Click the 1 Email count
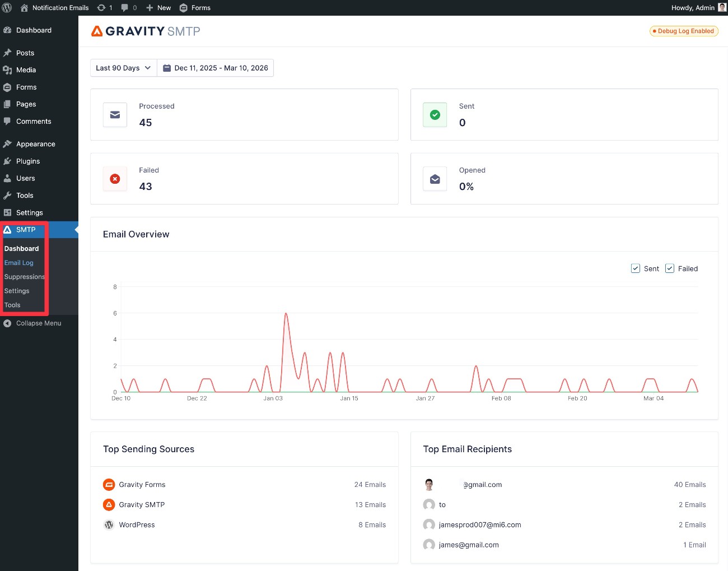Viewport: 728px width, 571px height. pyautogui.click(x=694, y=545)
